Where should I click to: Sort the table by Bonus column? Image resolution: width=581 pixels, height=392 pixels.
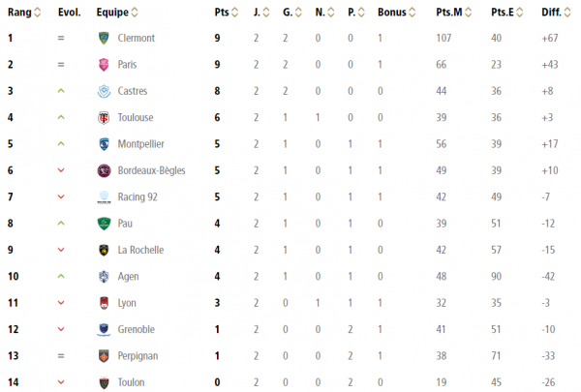396,13
